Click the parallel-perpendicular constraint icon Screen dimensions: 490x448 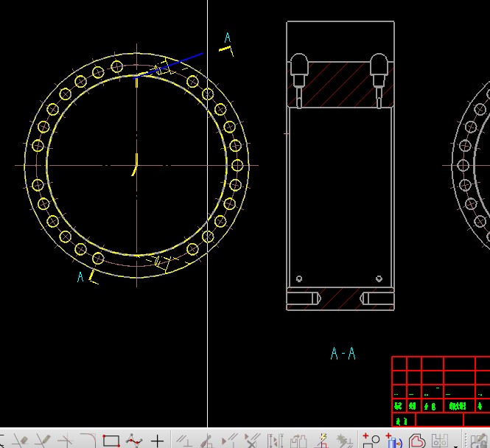[183, 441]
